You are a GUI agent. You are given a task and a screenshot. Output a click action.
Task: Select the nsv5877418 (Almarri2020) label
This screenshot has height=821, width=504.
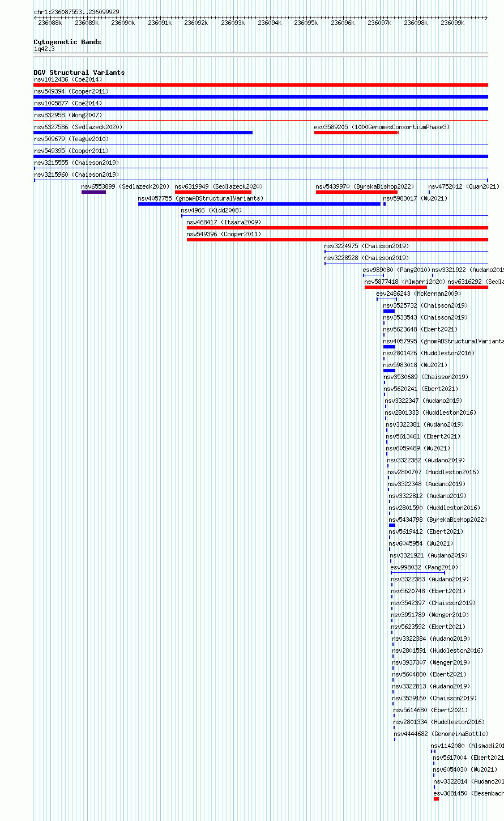click(x=405, y=282)
